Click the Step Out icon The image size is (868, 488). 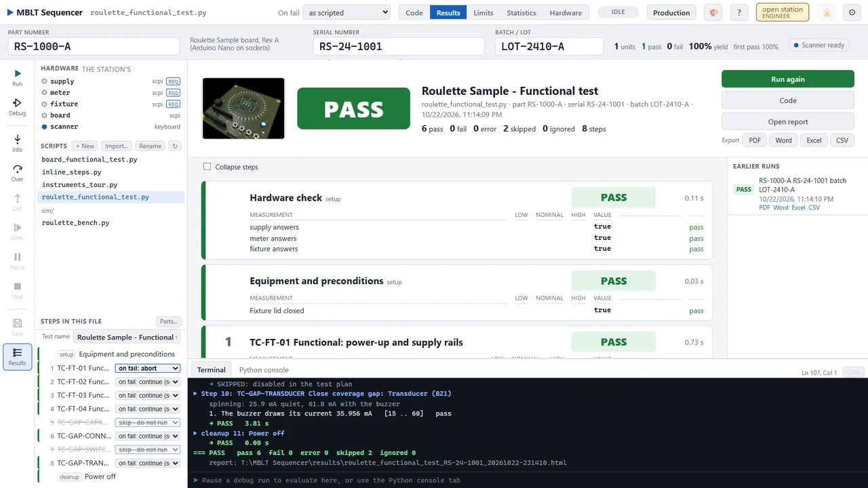[17, 202]
